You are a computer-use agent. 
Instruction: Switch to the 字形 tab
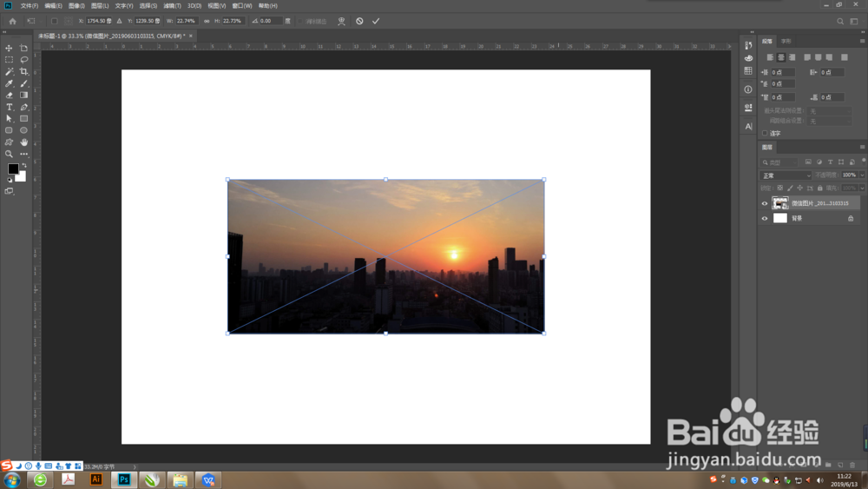pyautogui.click(x=786, y=42)
